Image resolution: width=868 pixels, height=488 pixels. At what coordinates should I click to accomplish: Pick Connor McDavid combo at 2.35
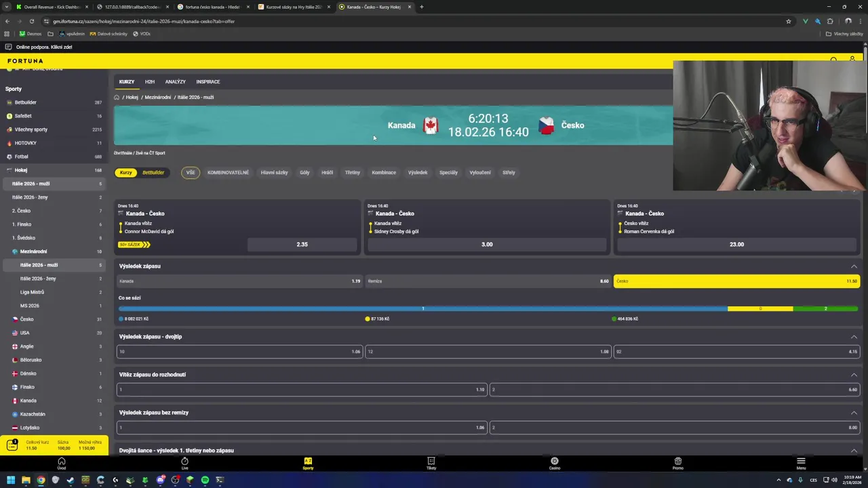(302, 245)
